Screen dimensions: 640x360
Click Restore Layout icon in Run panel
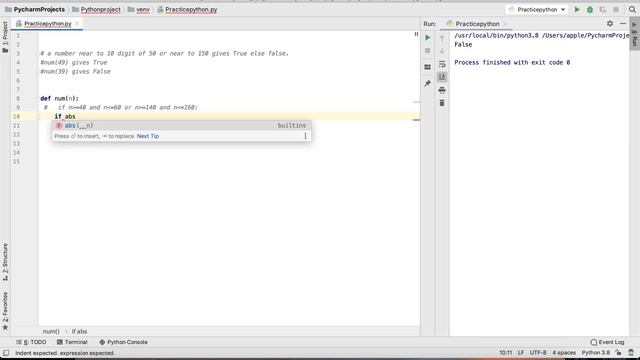tap(427, 67)
